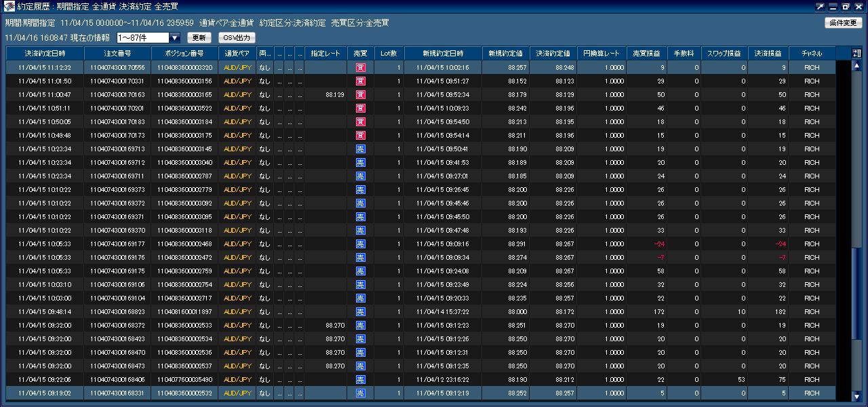
Task: Select the row with -24 loss value
Action: click(x=421, y=244)
